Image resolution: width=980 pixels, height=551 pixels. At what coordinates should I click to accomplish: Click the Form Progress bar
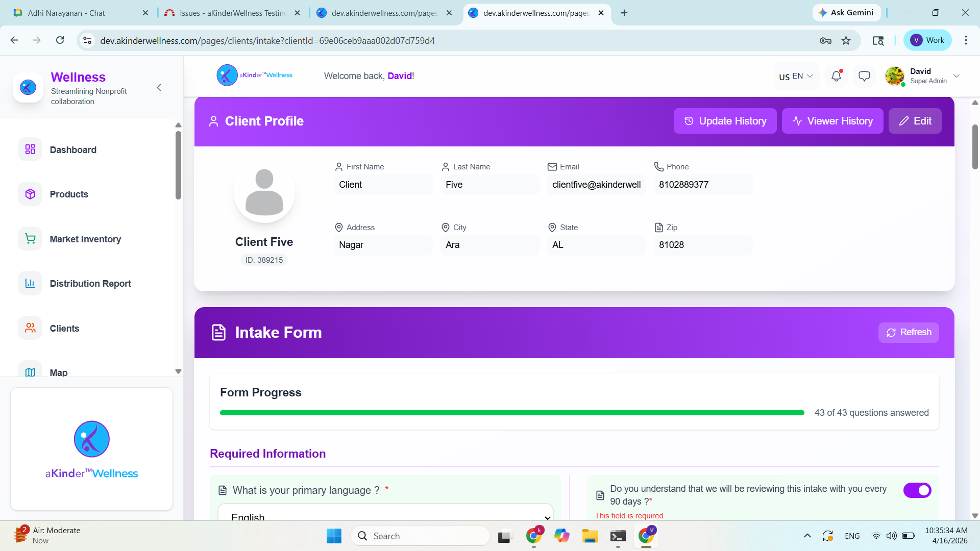[x=512, y=413]
